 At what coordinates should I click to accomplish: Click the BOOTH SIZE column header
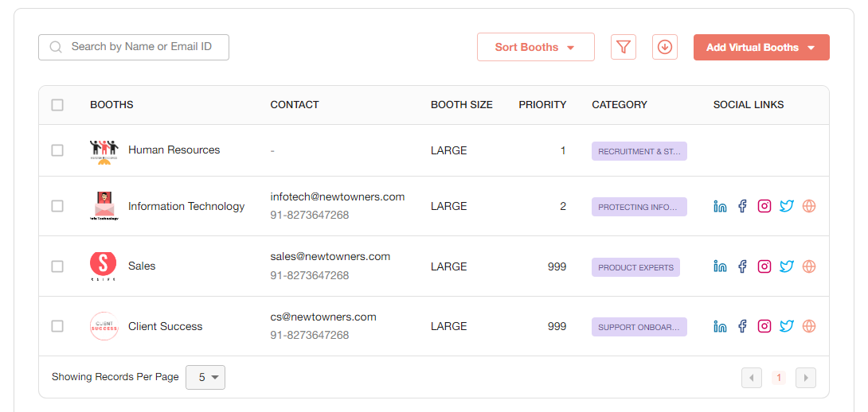click(x=461, y=105)
